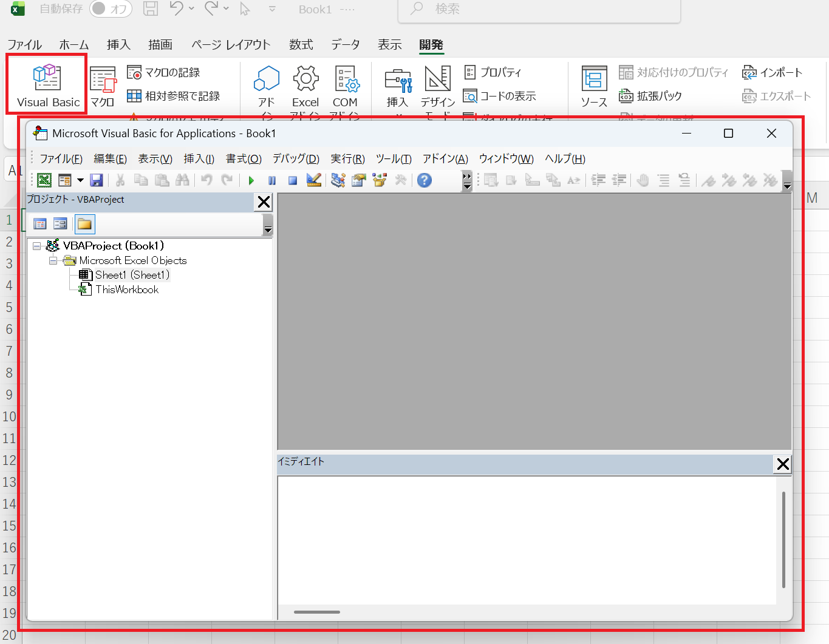
Task: Click the Excel search box
Action: pyautogui.click(x=539, y=10)
